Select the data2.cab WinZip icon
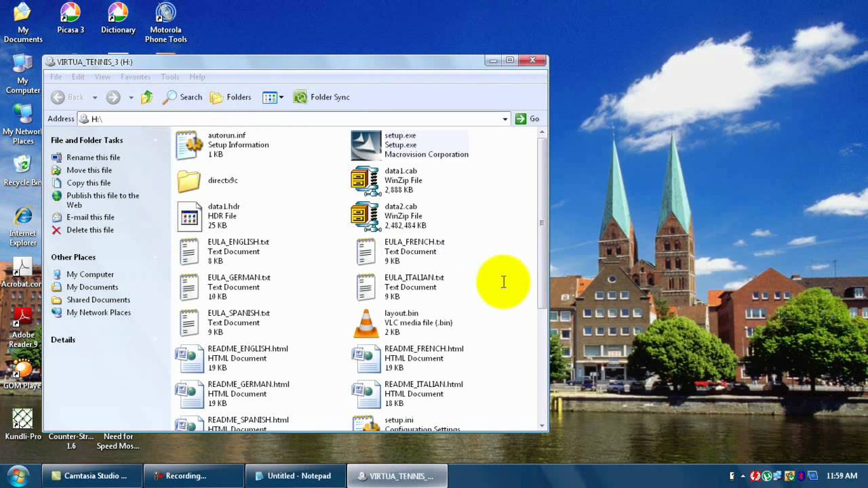 [x=366, y=216]
